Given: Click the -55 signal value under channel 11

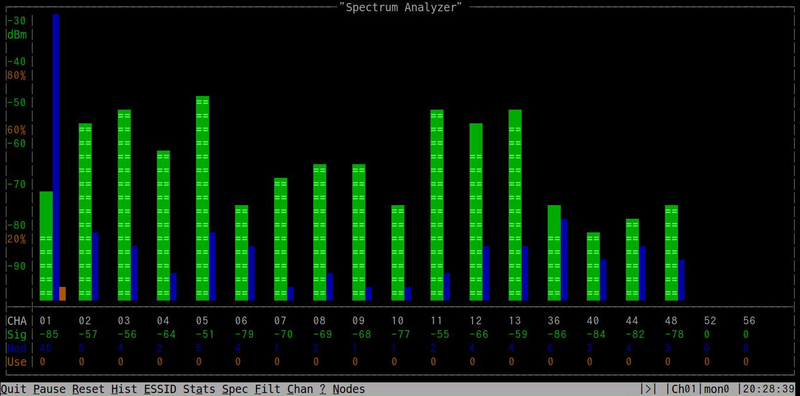Looking at the screenshot, I should [x=437, y=335].
